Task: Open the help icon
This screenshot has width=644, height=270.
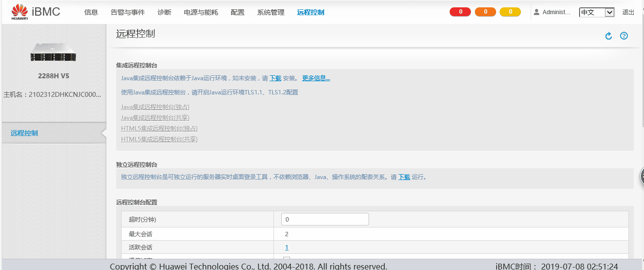Action: pyautogui.click(x=624, y=36)
